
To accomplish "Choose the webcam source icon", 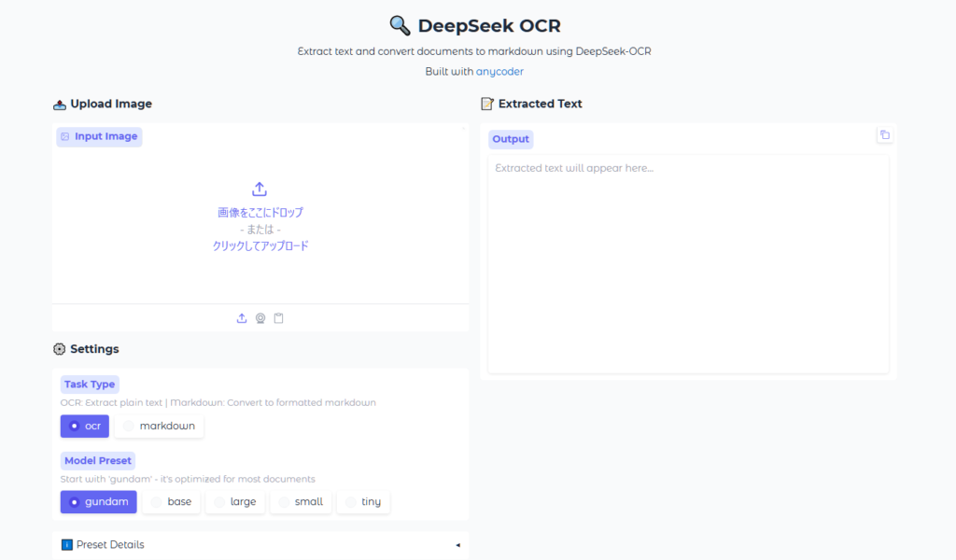I will tap(260, 318).
